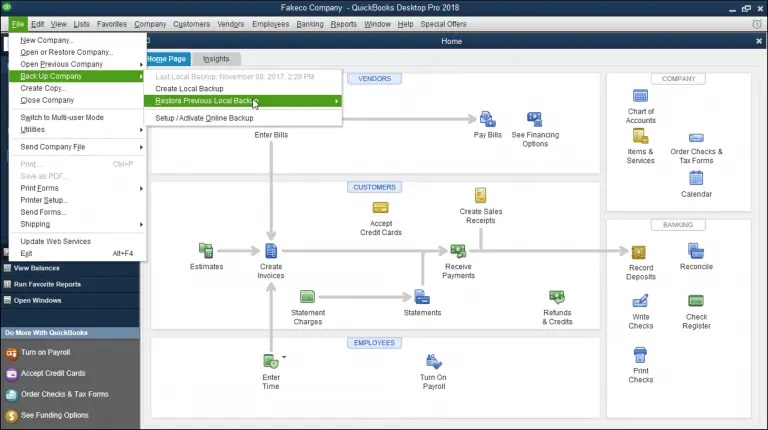The image size is (768, 430).
Task: Click Run Favorite Reports in sidebar
Action: (47, 284)
